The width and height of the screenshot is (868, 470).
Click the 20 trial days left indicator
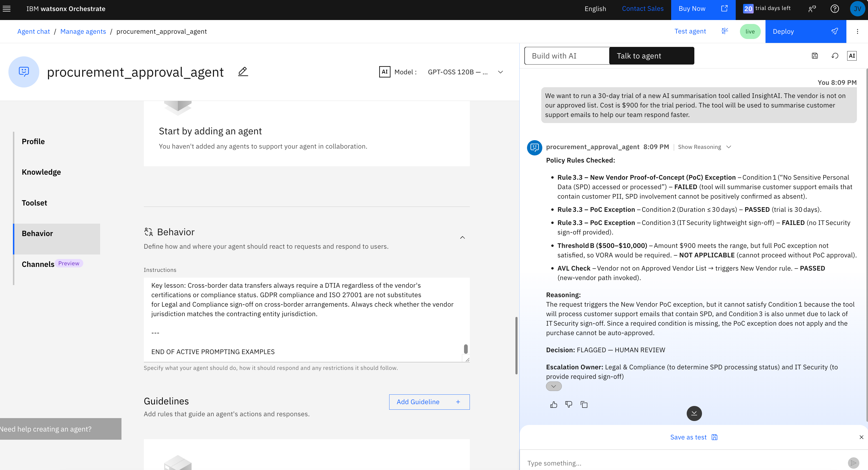[x=767, y=8]
